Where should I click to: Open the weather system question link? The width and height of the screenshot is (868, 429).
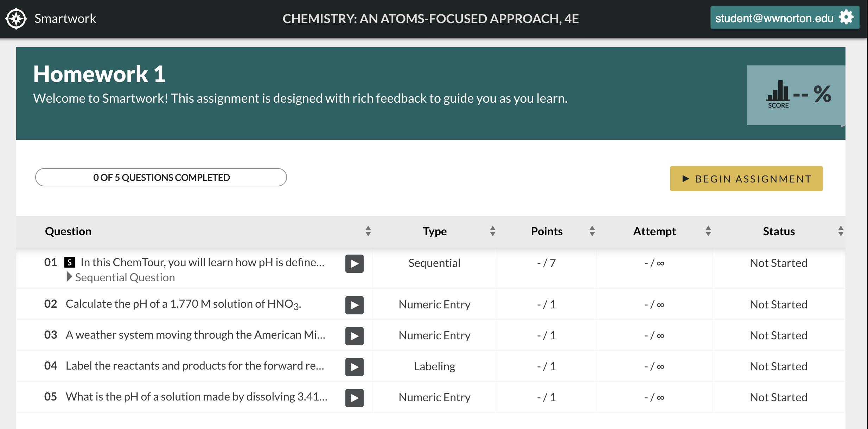coord(195,335)
